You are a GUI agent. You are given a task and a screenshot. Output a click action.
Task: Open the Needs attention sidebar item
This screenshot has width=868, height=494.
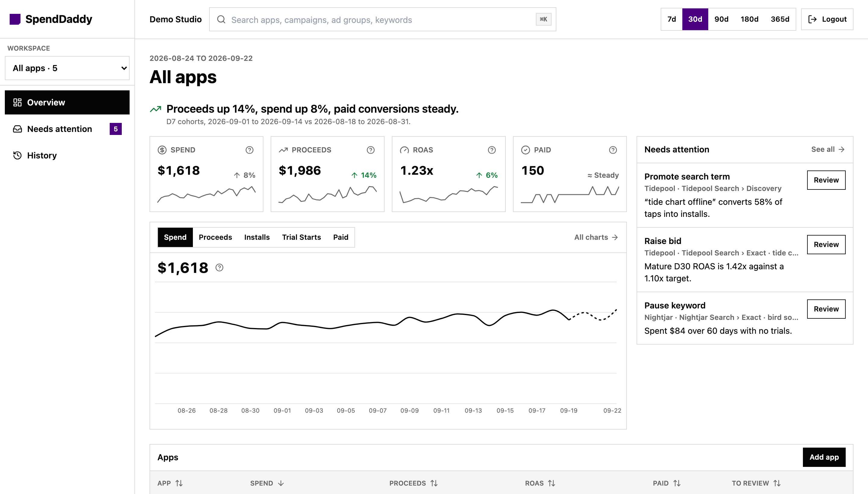67,129
